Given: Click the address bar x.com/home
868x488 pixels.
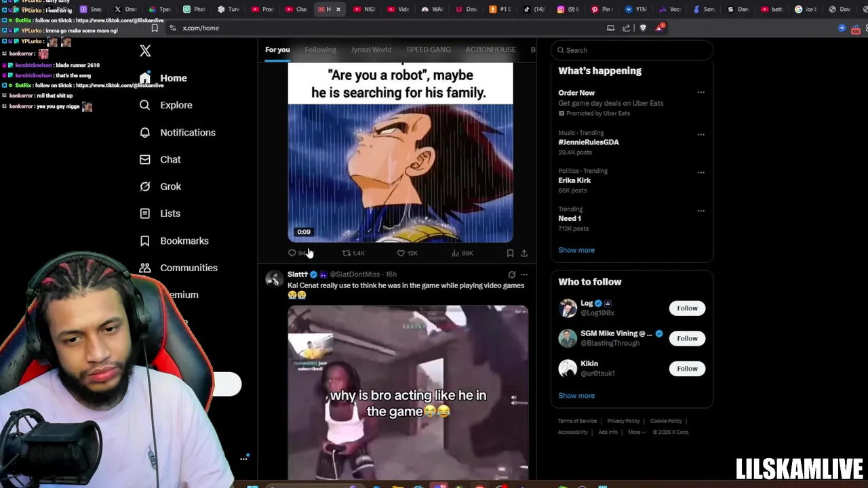Looking at the screenshot, I should [201, 28].
